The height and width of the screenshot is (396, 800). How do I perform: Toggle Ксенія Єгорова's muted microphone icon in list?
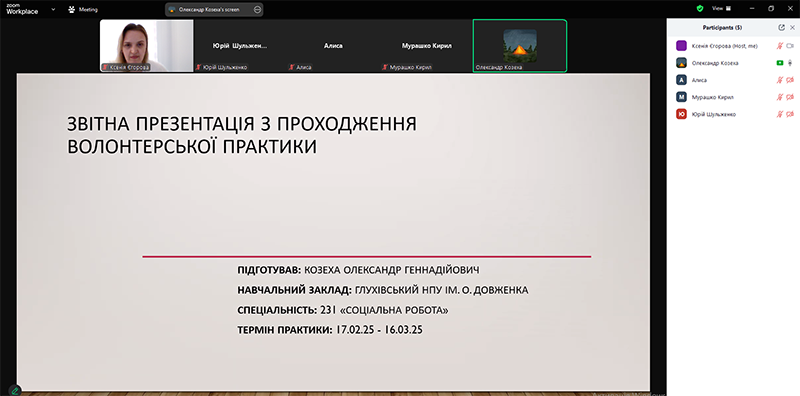780,46
